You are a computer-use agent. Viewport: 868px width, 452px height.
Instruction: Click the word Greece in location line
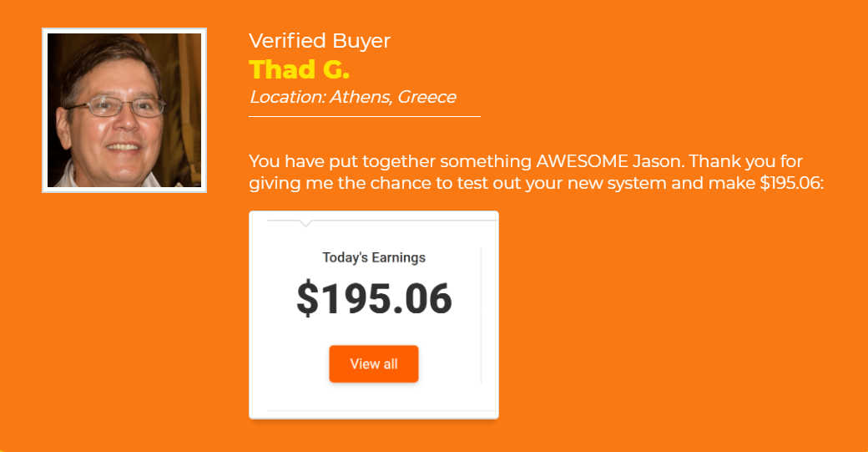(426, 97)
